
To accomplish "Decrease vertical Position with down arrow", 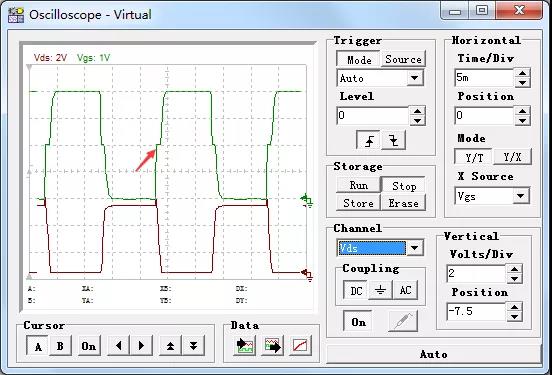I will coord(514,317).
